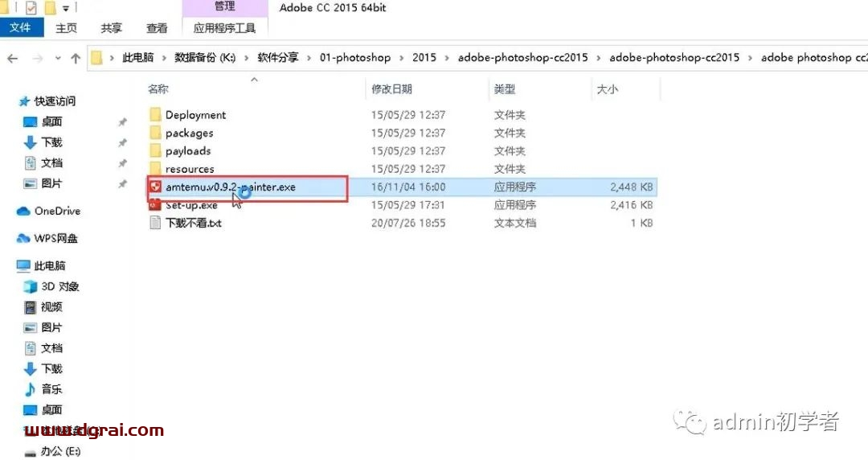The height and width of the screenshot is (460, 868).
Task: Expand chevron after 软件分享 breadcrumb
Action: 309,58
